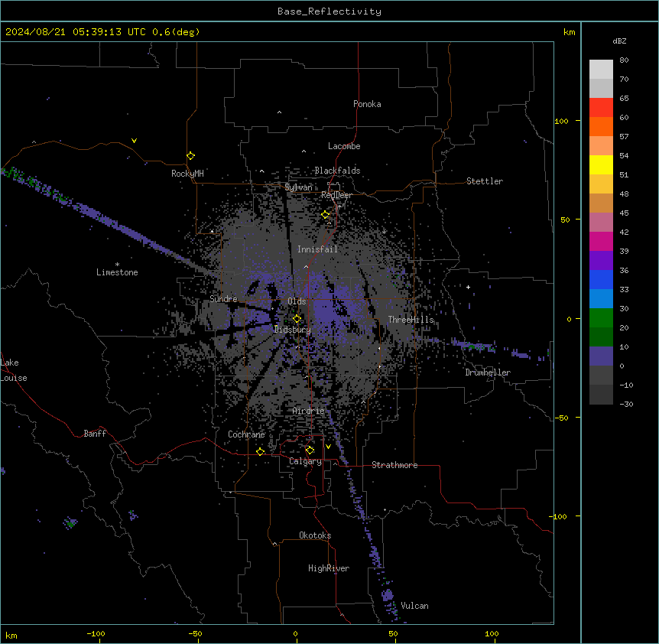Select the Lacombe label on the map

344,146
